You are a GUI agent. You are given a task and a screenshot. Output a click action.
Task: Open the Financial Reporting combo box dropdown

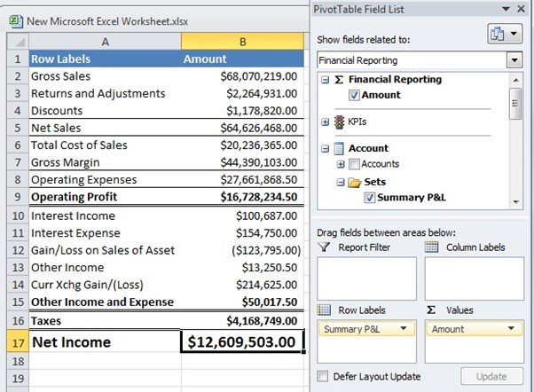pos(514,60)
